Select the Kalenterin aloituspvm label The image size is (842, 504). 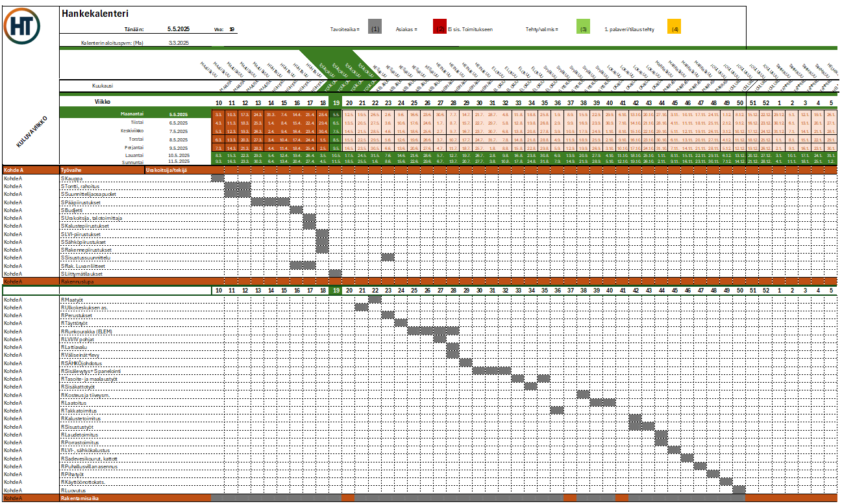pyautogui.click(x=112, y=43)
